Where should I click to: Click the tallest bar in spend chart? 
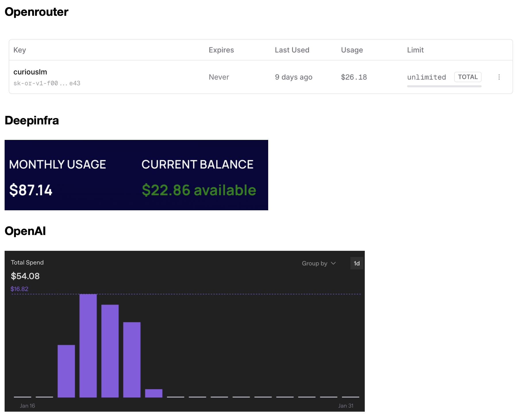point(88,346)
